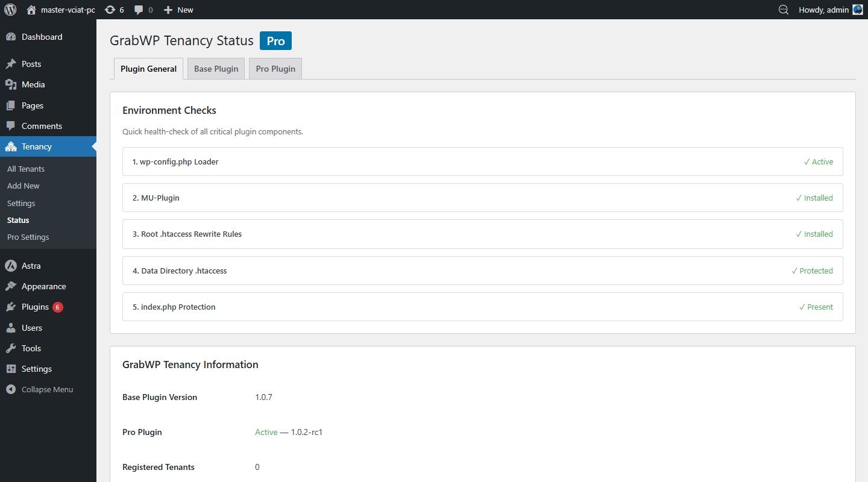
Task: Click the comments bubble icon in the admin bar
Action: [x=139, y=10]
